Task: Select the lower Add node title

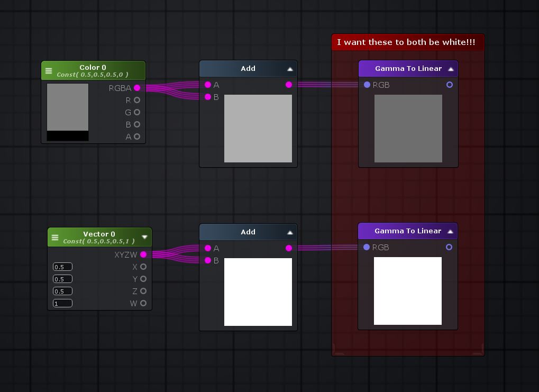Action: [248, 232]
